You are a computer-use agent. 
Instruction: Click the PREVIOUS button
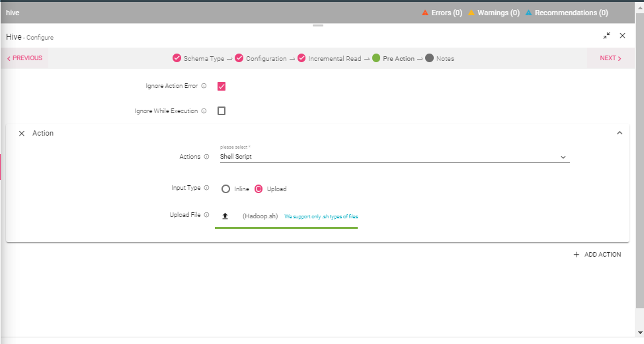[x=24, y=58]
